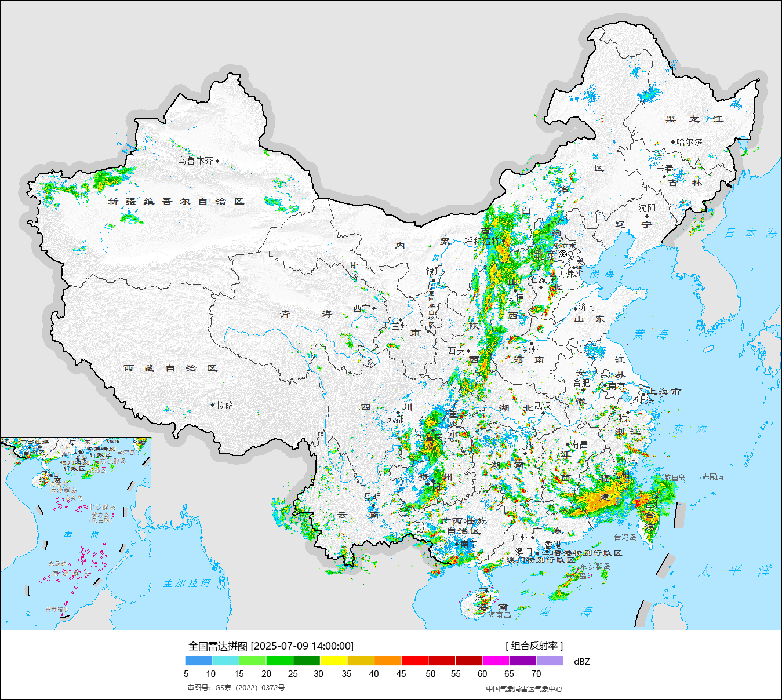This screenshot has height=700, width=782.
Task: Click the Urumqi (乌鲁木齐) city dot
Action: [x=217, y=161]
